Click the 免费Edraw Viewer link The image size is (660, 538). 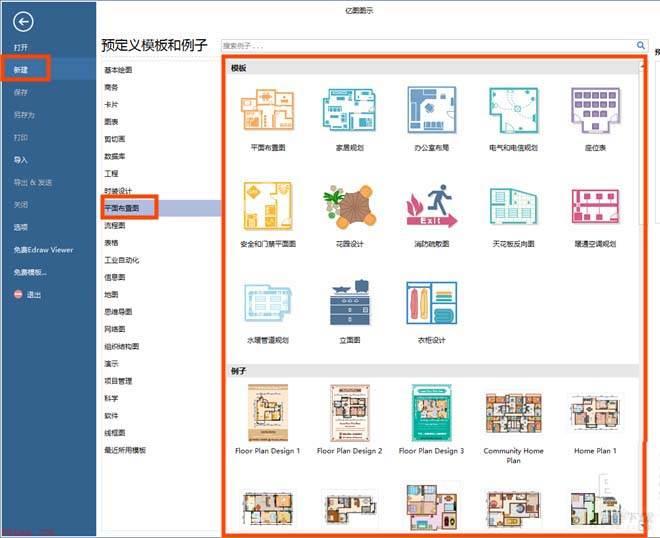click(43, 250)
